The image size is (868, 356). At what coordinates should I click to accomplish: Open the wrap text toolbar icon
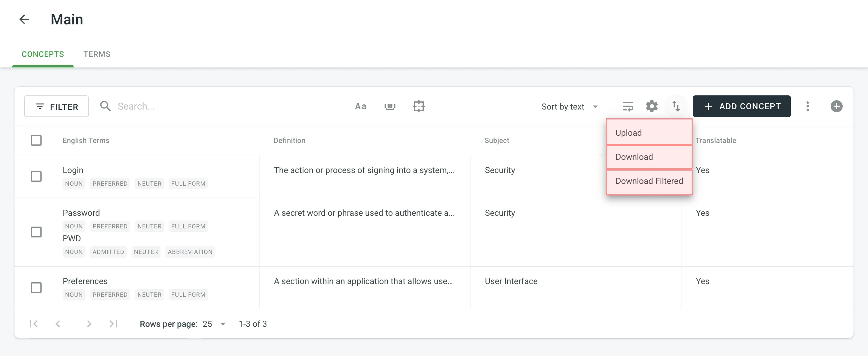(x=628, y=106)
